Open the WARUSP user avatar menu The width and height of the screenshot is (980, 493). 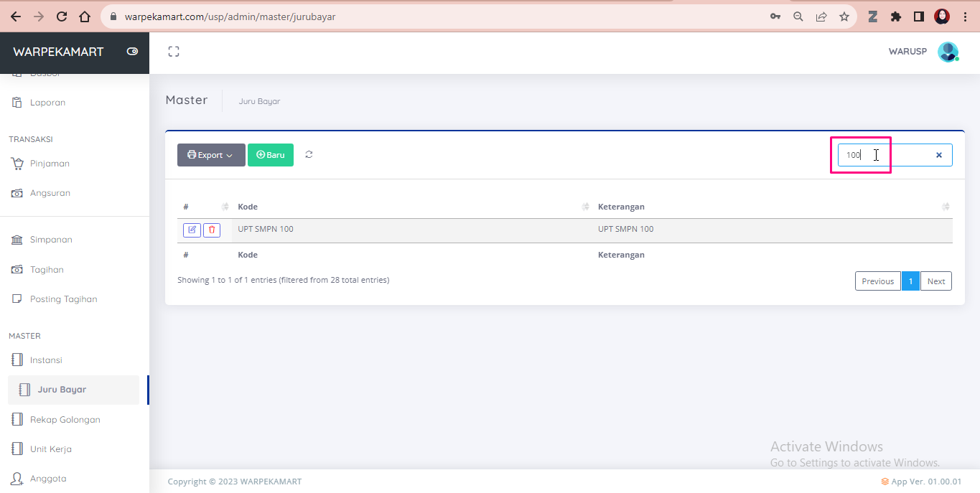pyautogui.click(x=948, y=52)
